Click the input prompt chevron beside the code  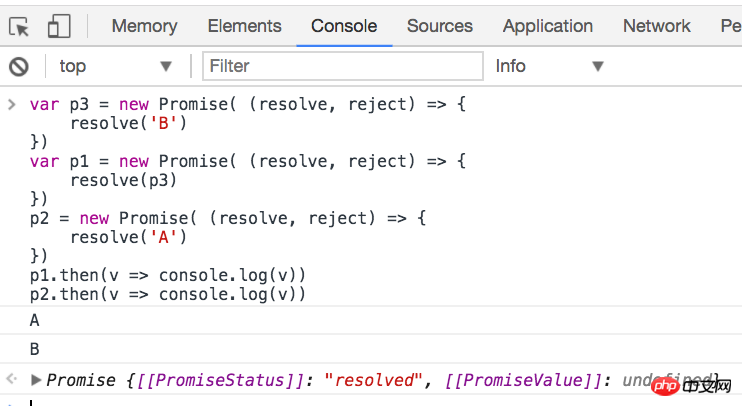(x=11, y=104)
